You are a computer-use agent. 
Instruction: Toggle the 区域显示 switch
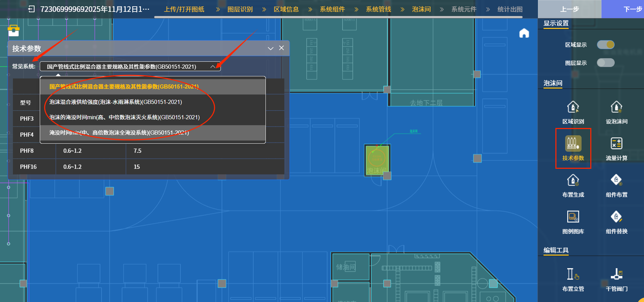[x=606, y=45]
